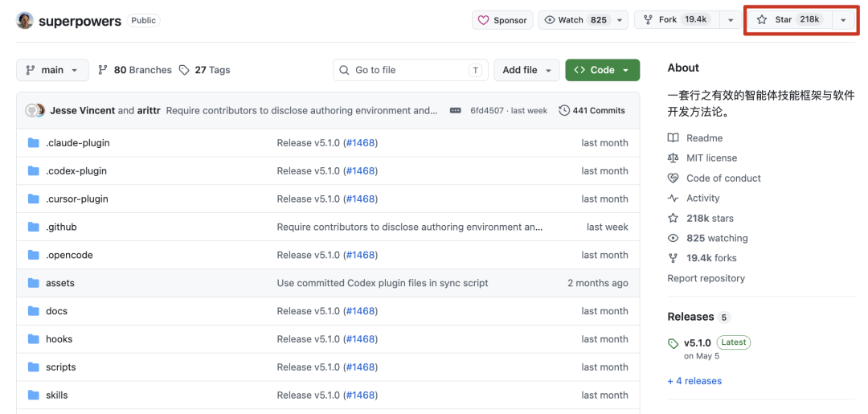Click the folder icon for skills
Screen dimensions: 868x414
coord(34,396)
